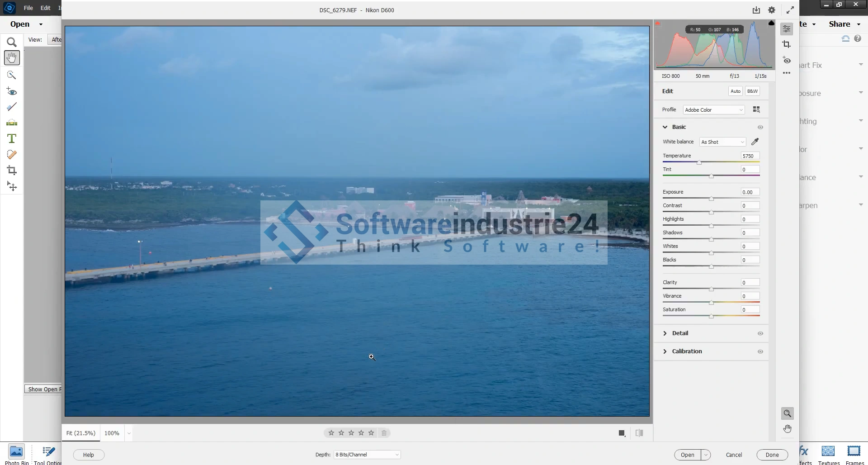
Task: Click the Auto adjustment button
Action: pos(735,91)
